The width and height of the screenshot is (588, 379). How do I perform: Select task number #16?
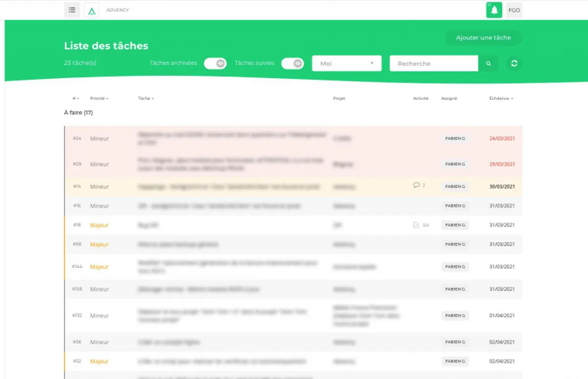77,206
